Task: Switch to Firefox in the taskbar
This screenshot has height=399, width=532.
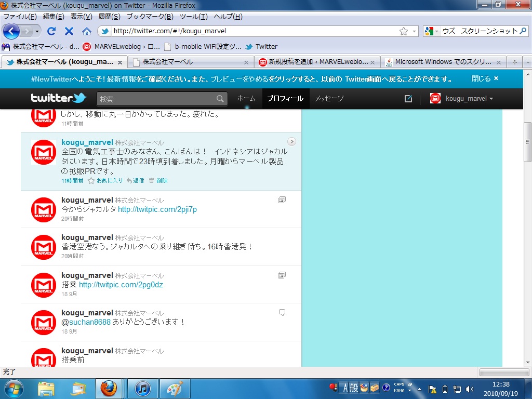Action: pos(109,389)
